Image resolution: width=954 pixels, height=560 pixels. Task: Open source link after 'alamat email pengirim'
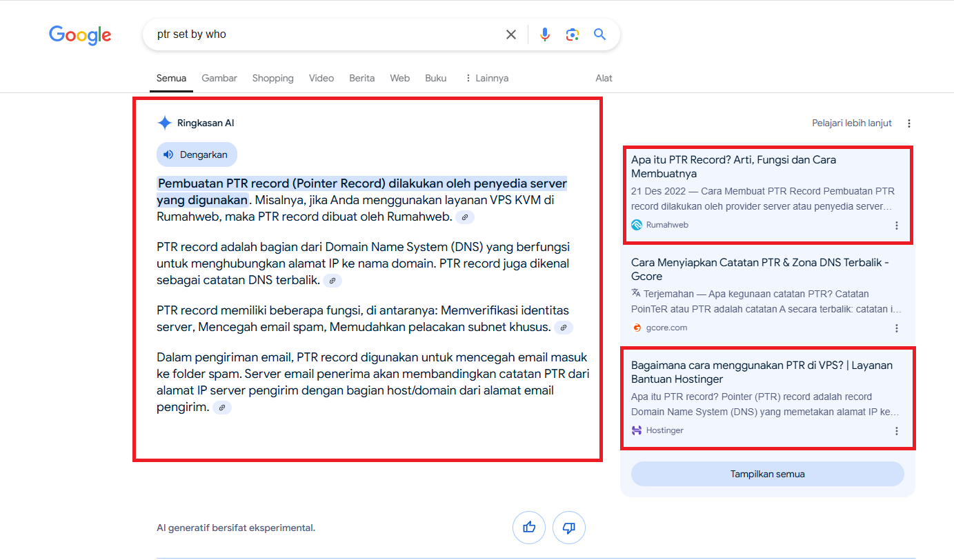(222, 408)
